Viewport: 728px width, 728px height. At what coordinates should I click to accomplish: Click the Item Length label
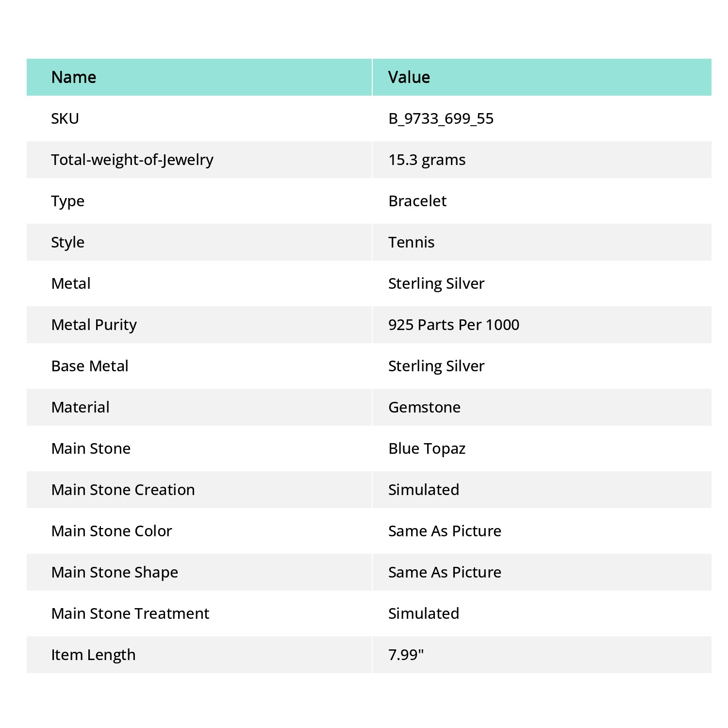click(x=93, y=655)
